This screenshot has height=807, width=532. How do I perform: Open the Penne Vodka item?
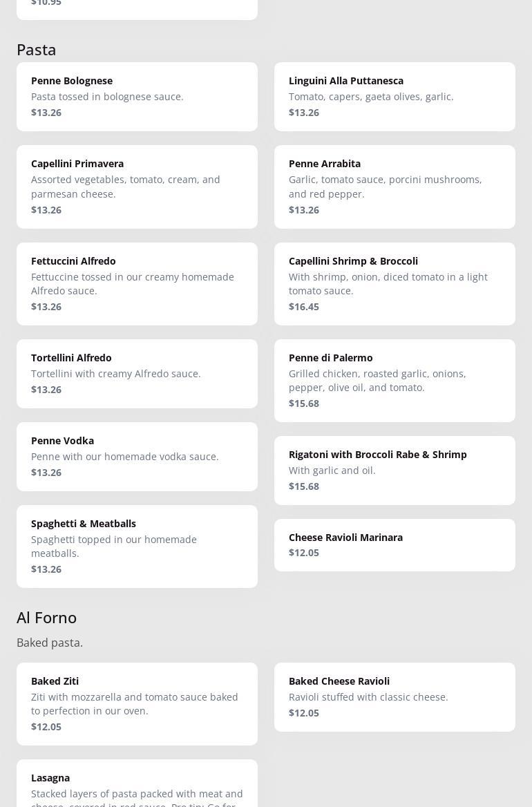pyautogui.click(x=137, y=456)
